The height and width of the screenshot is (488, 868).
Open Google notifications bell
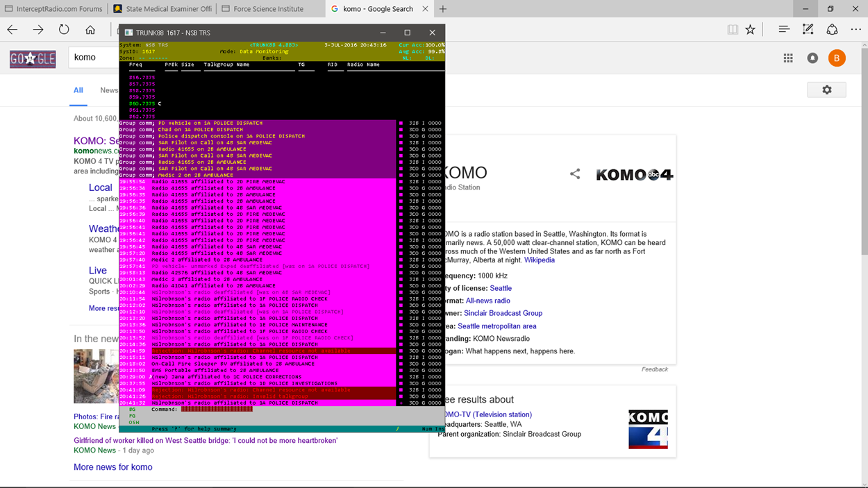[812, 58]
